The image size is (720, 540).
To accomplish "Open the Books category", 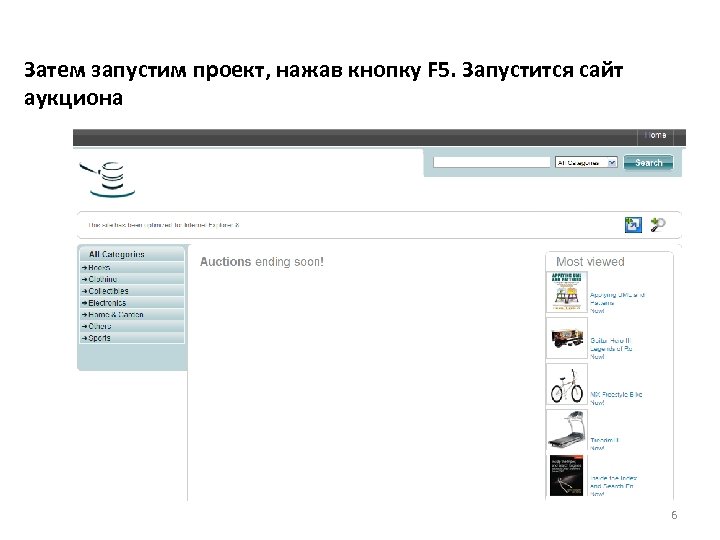I will [132, 267].
